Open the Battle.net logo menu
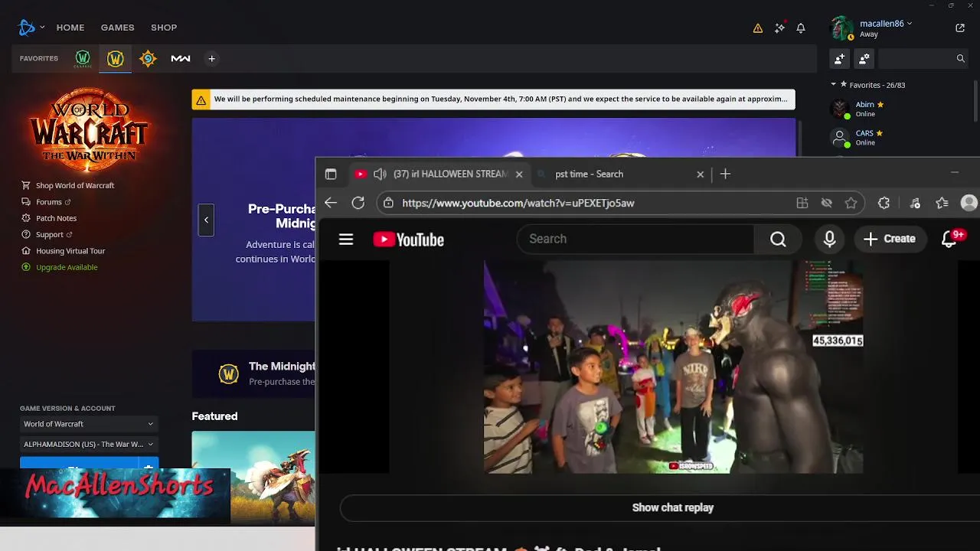Screen dimensions: 980x551 27,28
